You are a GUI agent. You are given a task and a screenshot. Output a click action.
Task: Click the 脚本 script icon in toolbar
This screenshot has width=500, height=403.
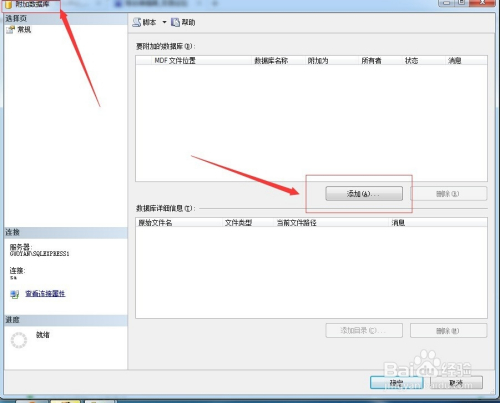coord(137,22)
